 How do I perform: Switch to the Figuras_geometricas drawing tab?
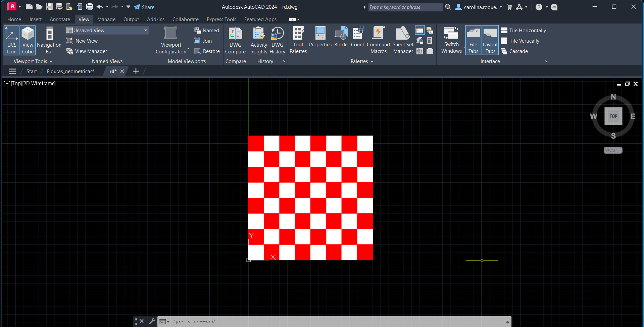pos(70,72)
